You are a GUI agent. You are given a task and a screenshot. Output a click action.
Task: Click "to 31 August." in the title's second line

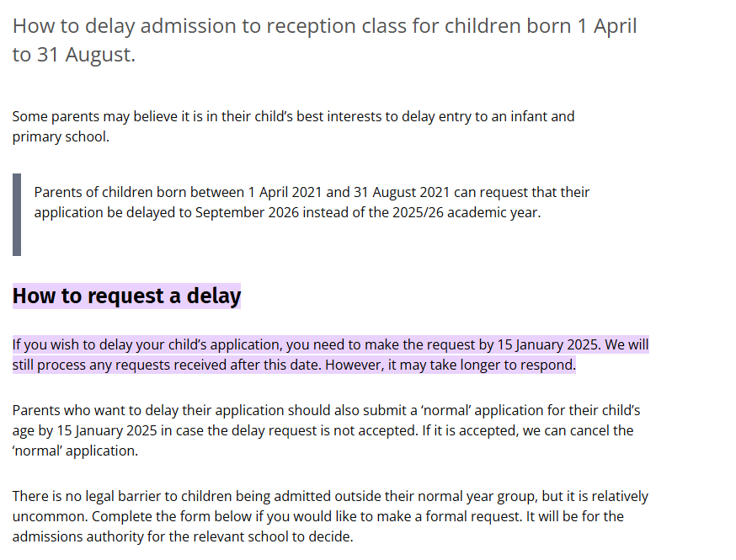[74, 55]
